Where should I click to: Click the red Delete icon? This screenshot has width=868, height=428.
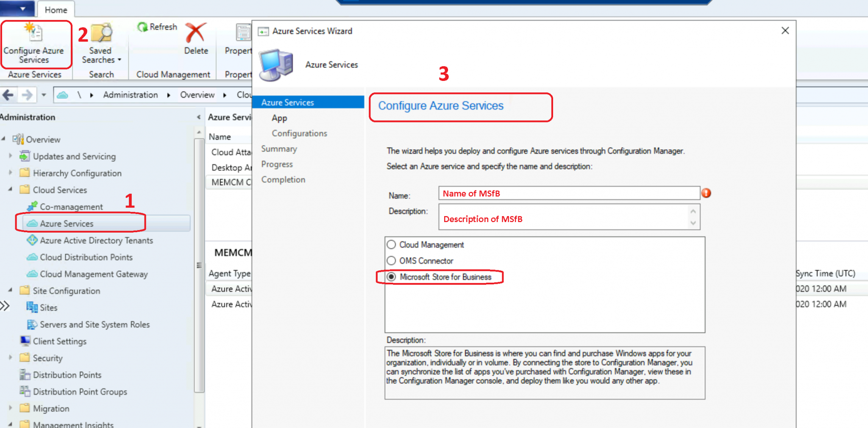click(x=195, y=33)
